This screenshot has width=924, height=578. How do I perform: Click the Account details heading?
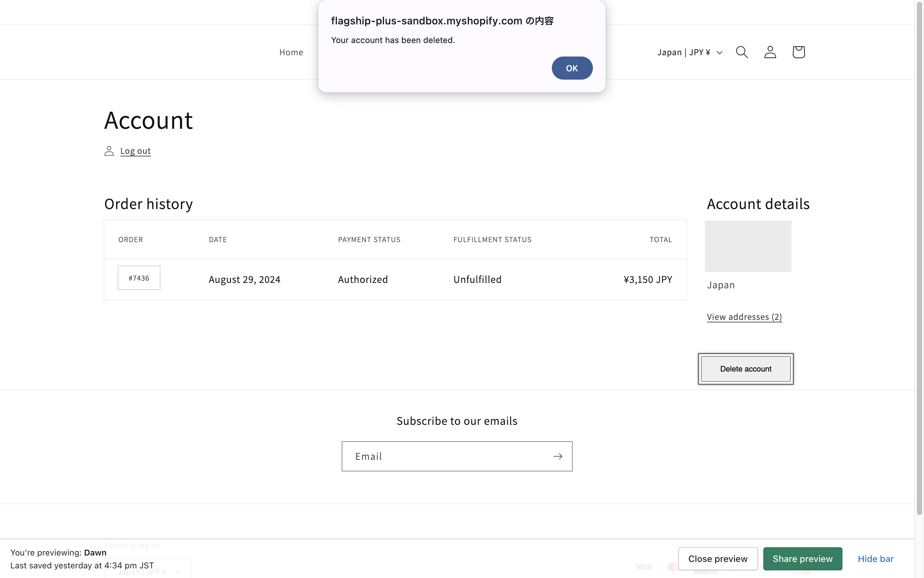(x=758, y=204)
